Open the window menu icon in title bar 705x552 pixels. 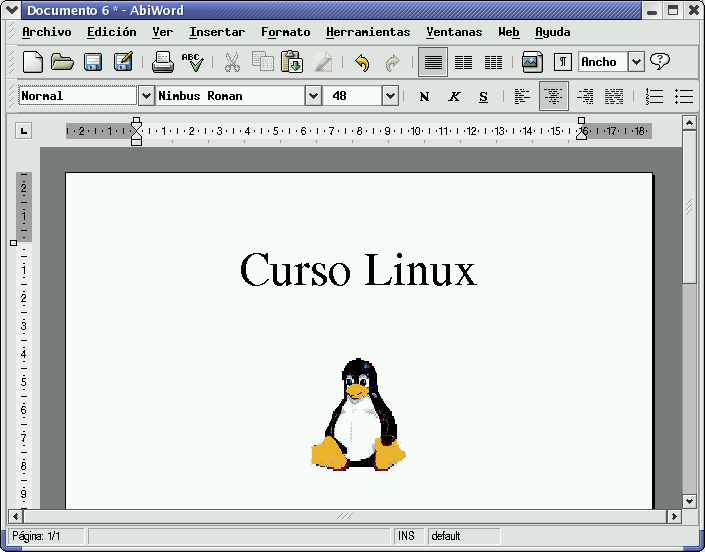coord(11,10)
